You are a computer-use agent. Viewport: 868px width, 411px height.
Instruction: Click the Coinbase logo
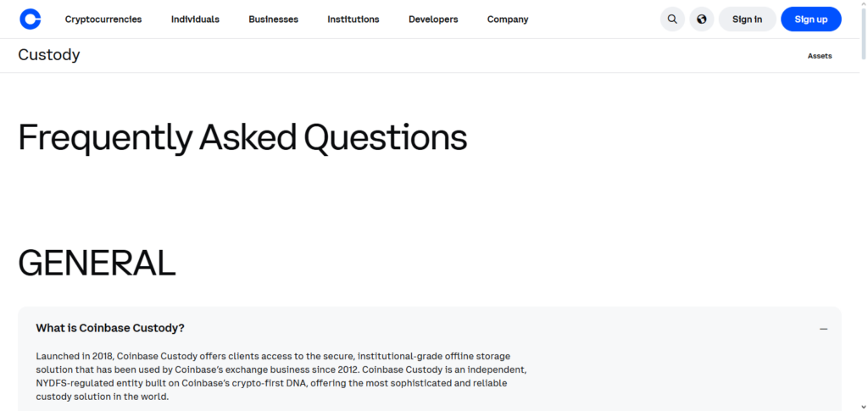(31, 19)
